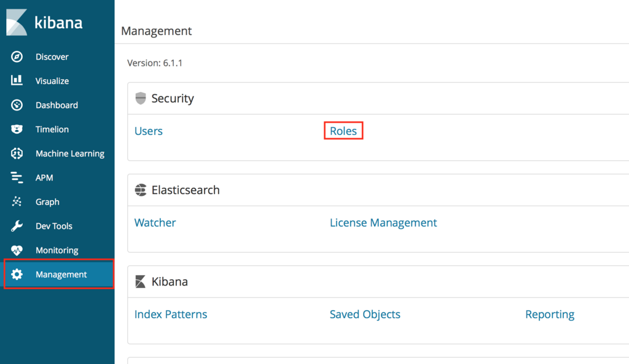The width and height of the screenshot is (629, 364).
Task: Click the Monitoring heartbeat icon
Action: click(17, 250)
